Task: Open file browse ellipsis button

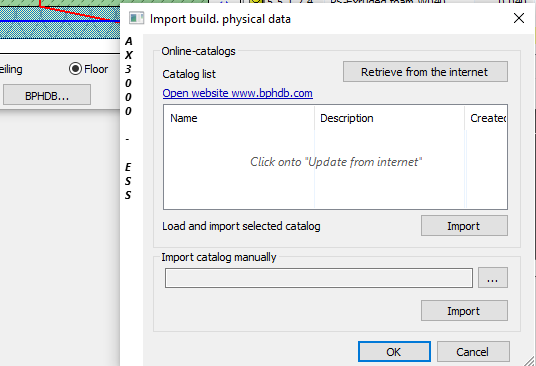Action: point(493,278)
